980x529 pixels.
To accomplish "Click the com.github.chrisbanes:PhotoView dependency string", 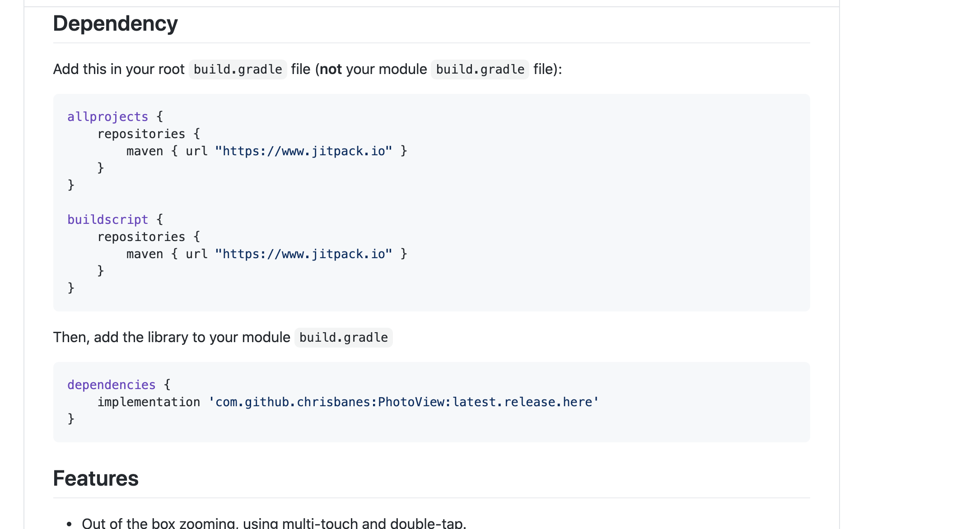I will (x=403, y=402).
